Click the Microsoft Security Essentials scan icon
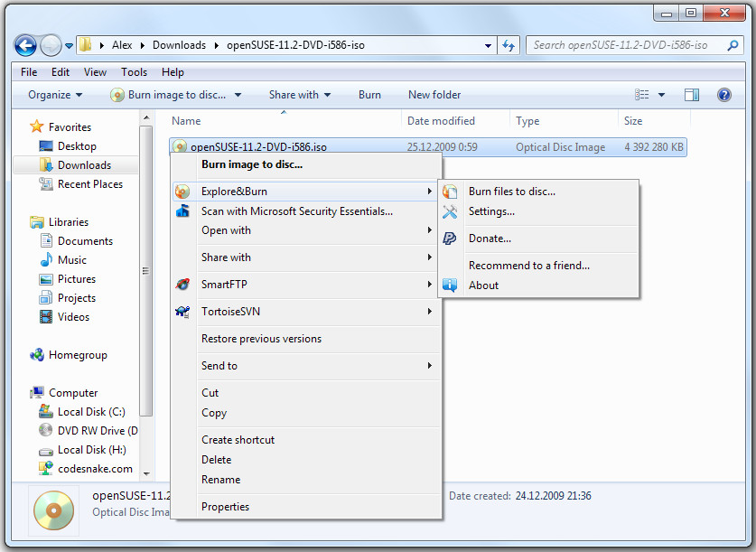This screenshot has width=756, height=552. (x=182, y=211)
